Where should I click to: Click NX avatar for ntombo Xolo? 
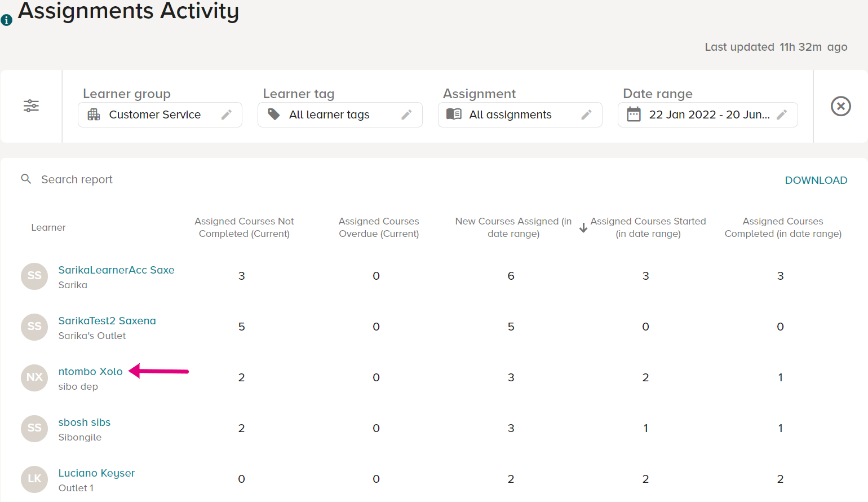(x=34, y=377)
